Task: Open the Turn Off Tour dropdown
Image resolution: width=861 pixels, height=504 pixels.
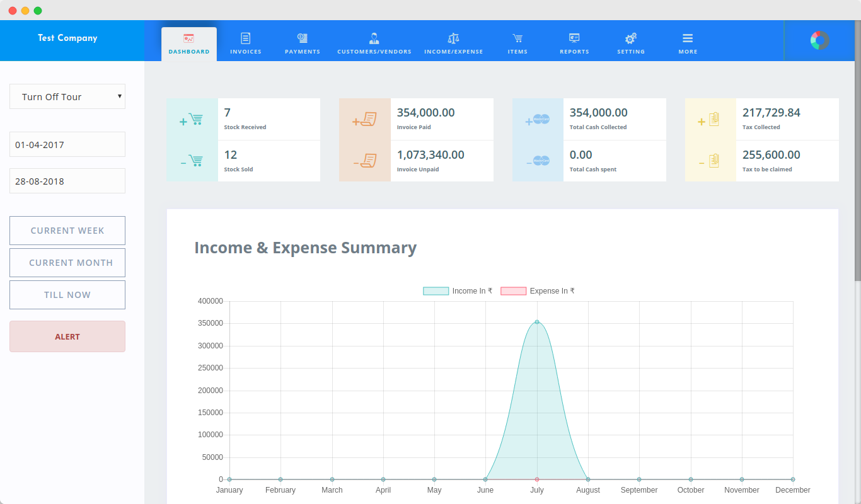Action: 67,96
